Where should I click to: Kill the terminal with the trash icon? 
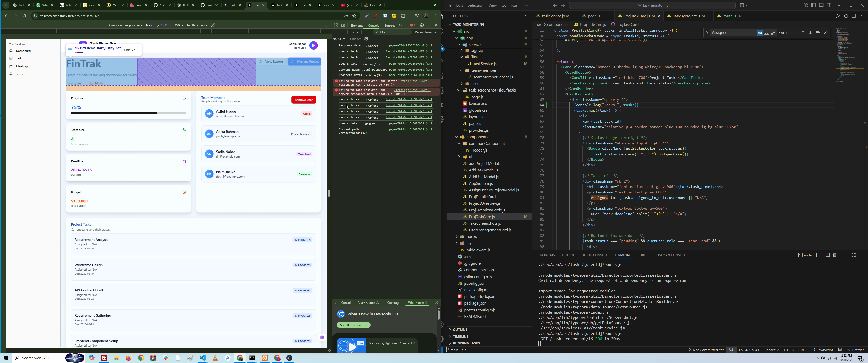835,255
